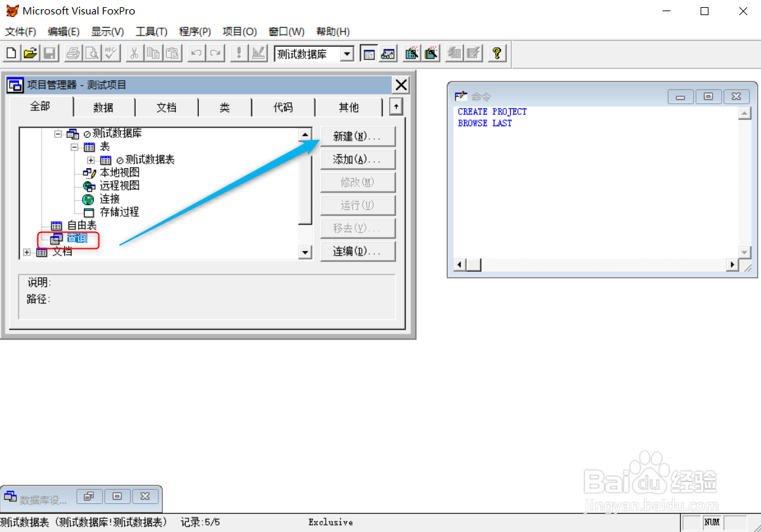Screen dimensions: 761x532
Task: Restore the minimized 数据库设... window
Action: pyautogui.click(x=89, y=496)
